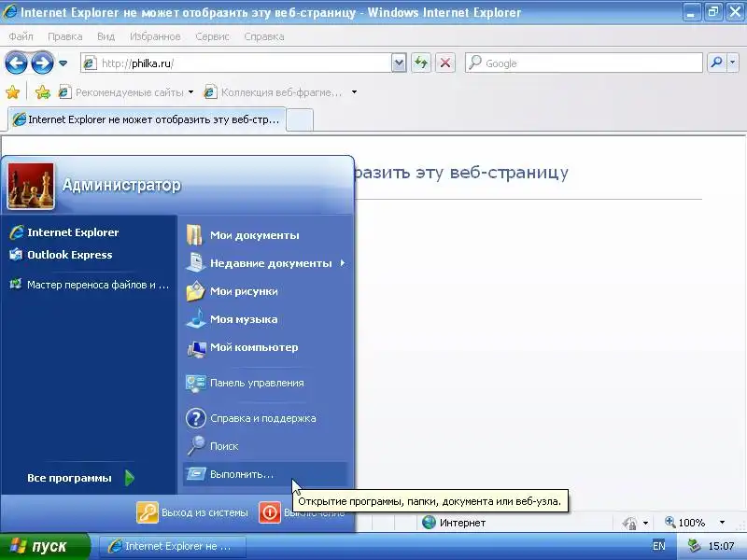Click the Интернет security zone indicator
The image size is (747, 560).
454,523
